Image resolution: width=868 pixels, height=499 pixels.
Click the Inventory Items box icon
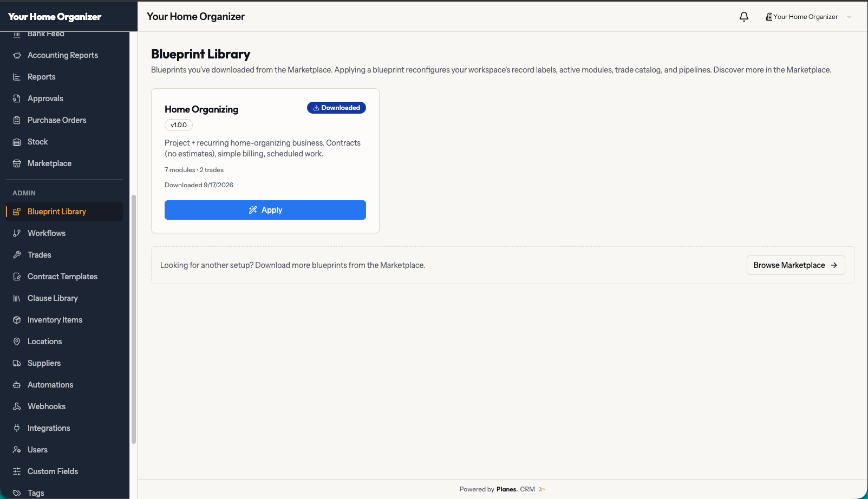(x=17, y=320)
